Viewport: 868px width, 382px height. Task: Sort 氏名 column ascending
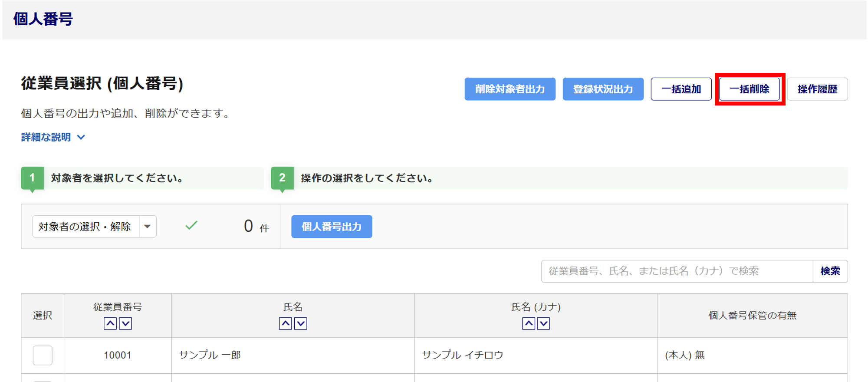[x=285, y=323]
